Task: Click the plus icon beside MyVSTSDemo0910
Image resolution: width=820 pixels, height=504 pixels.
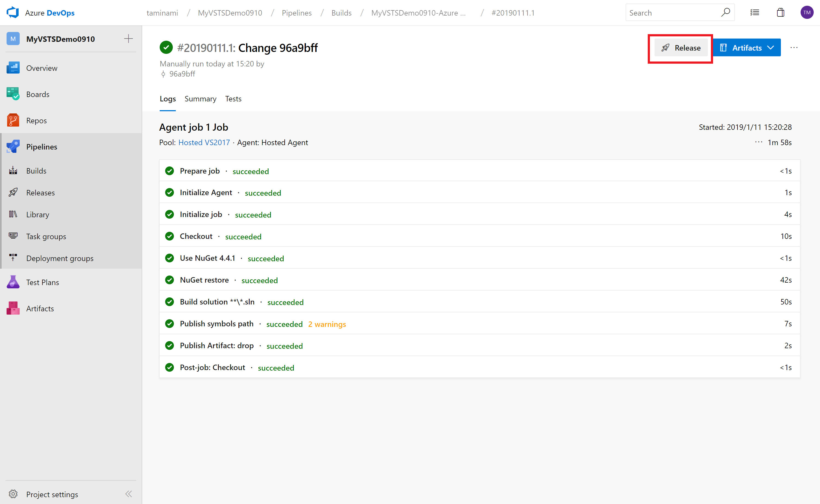Action: point(129,39)
